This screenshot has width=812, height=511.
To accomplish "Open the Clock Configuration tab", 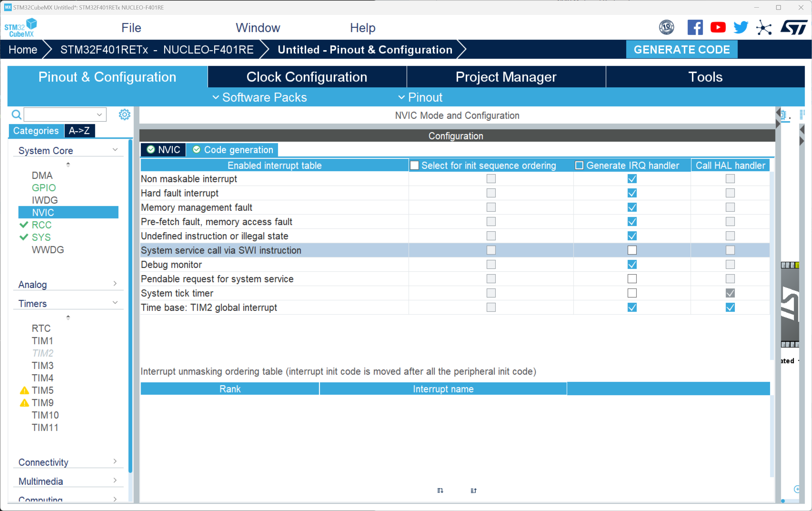I will coord(306,77).
